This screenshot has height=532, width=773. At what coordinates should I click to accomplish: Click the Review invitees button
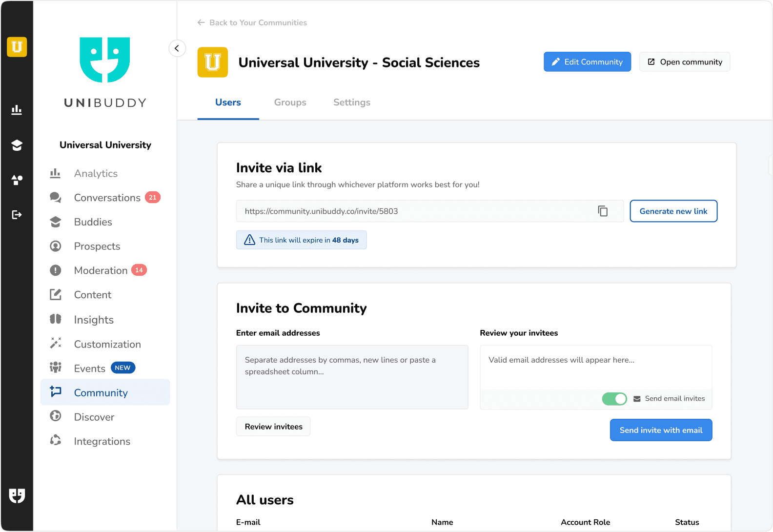click(x=273, y=427)
